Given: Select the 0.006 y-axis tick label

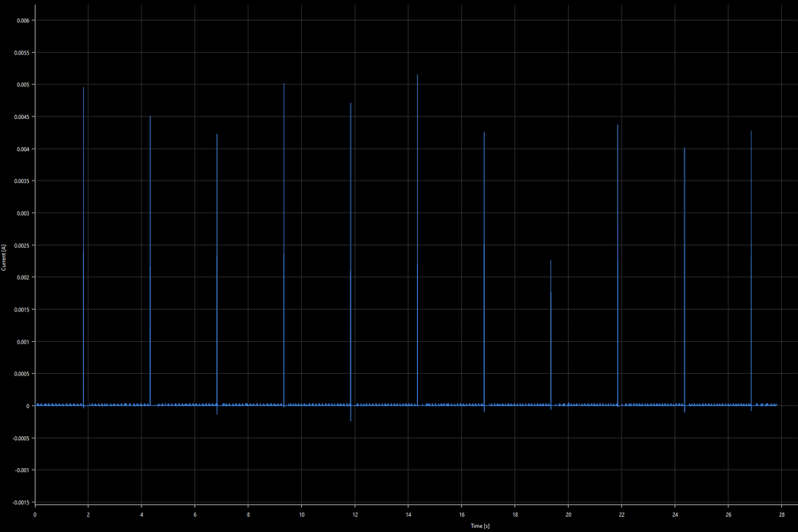Looking at the screenshot, I should (x=23, y=20).
